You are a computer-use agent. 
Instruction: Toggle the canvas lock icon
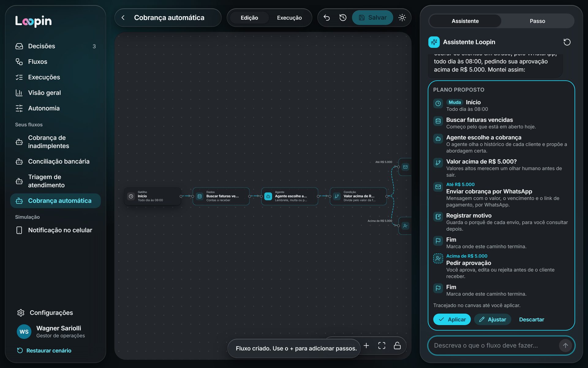coord(397,346)
